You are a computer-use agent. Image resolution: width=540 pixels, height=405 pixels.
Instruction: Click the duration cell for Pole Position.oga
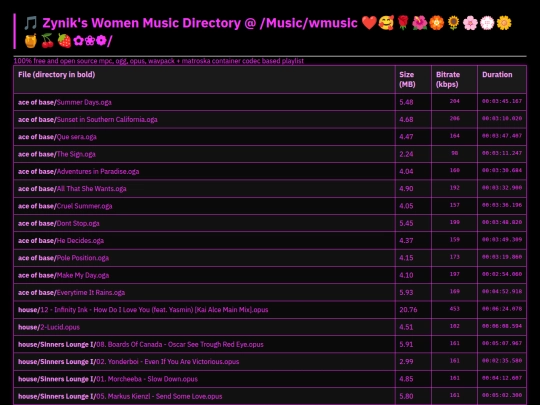point(502,257)
